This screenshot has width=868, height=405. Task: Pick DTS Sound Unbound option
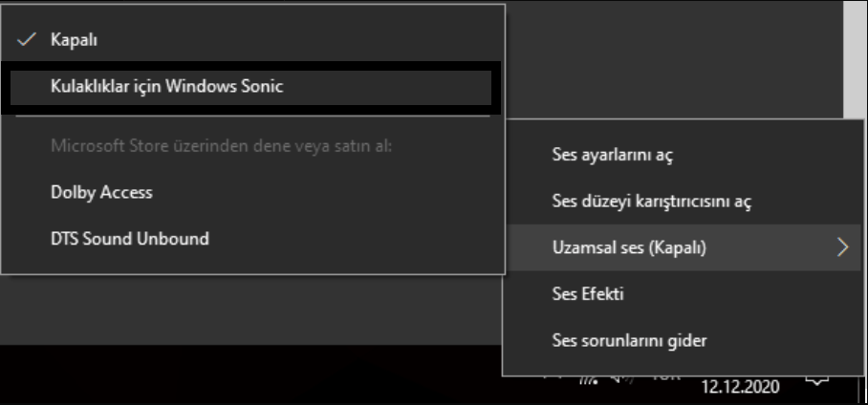coord(129,239)
